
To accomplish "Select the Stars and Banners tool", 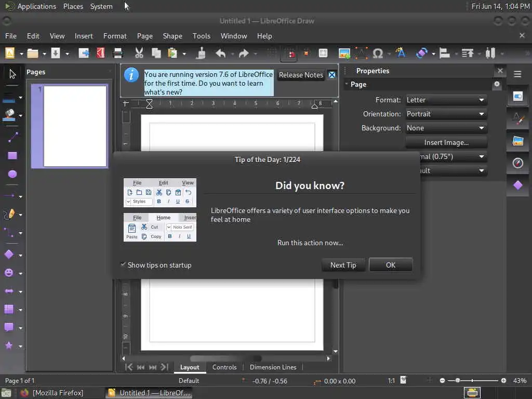I will (x=9, y=345).
